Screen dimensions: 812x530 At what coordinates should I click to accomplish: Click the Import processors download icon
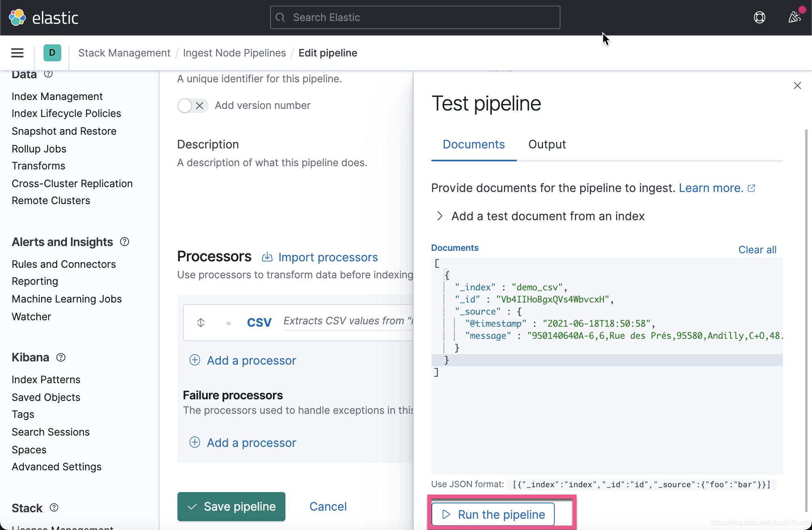click(x=267, y=257)
